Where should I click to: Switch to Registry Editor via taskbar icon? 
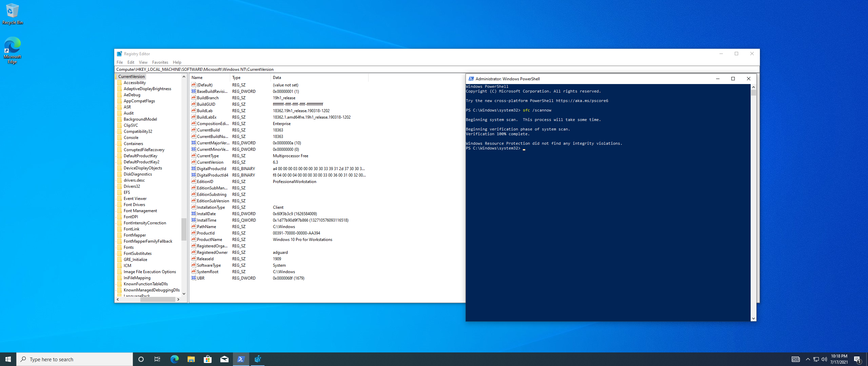pos(258,359)
